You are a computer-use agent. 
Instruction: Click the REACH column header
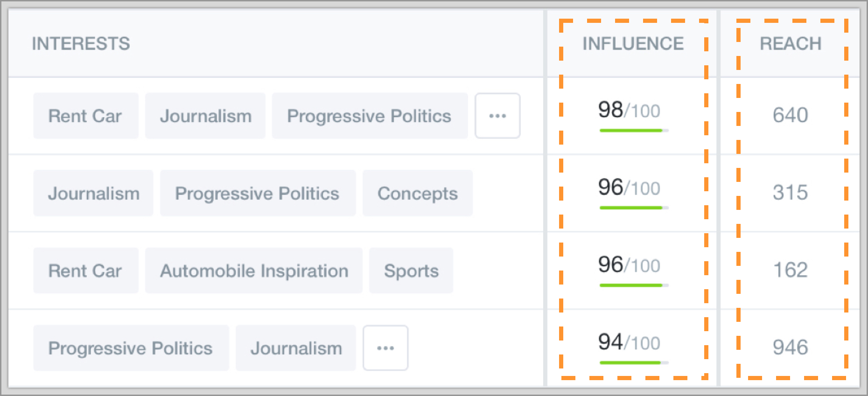[x=790, y=44]
